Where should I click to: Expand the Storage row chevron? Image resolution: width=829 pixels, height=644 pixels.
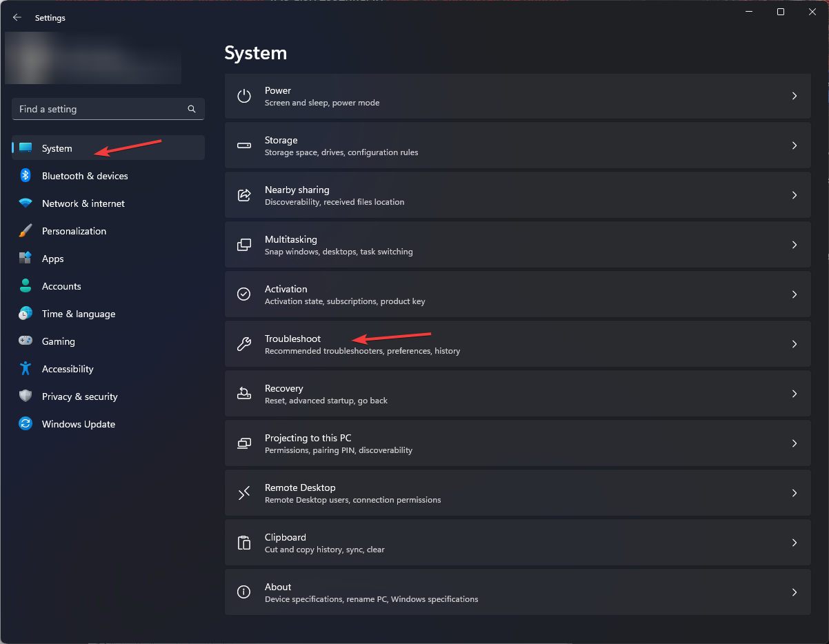coord(795,145)
